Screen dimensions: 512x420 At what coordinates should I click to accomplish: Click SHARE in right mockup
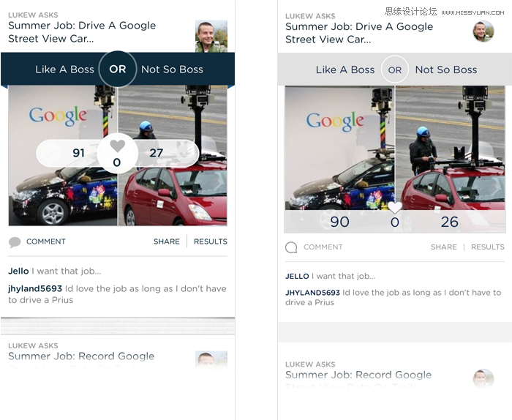[444, 247]
